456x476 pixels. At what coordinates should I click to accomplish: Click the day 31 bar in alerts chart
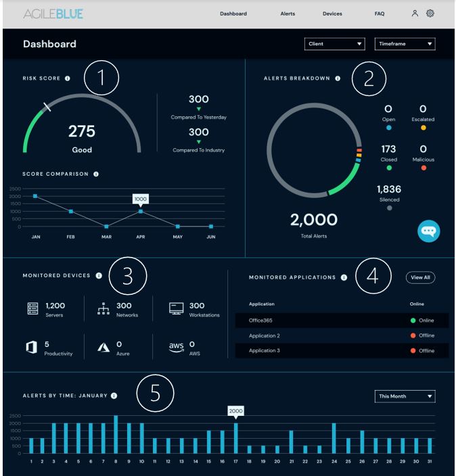pyautogui.click(x=430, y=446)
